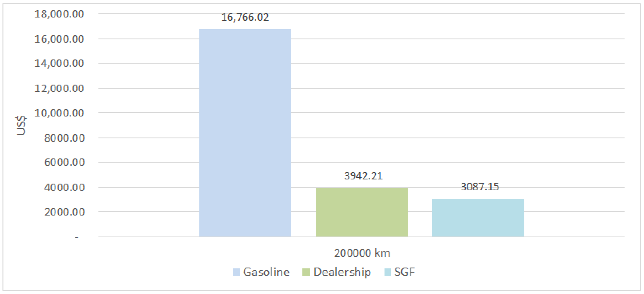The width and height of the screenshot is (644, 294).
Task: Click the 10,000.00 axis tick label
Action: pyautogui.click(x=59, y=113)
